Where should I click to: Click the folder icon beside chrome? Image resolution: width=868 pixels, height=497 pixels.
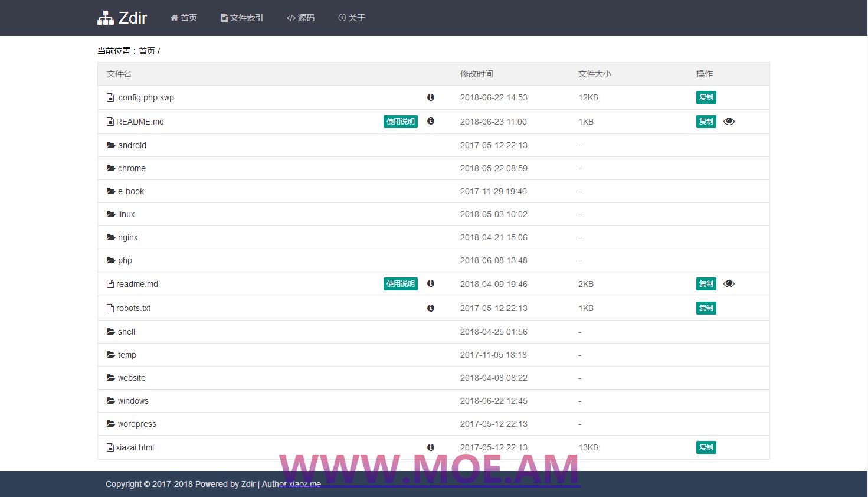coord(111,168)
